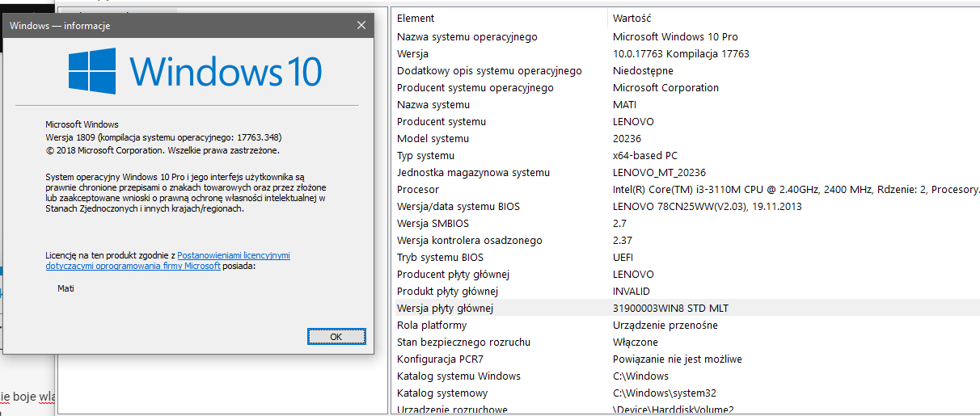
Task: Select the Wersja row label
Action: (x=412, y=53)
